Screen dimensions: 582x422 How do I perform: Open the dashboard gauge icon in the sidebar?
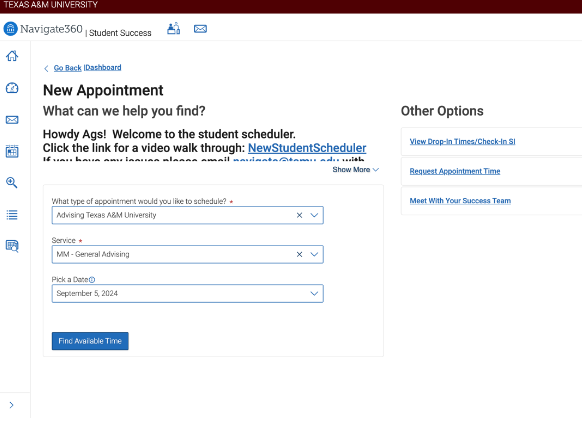pyautogui.click(x=12, y=88)
